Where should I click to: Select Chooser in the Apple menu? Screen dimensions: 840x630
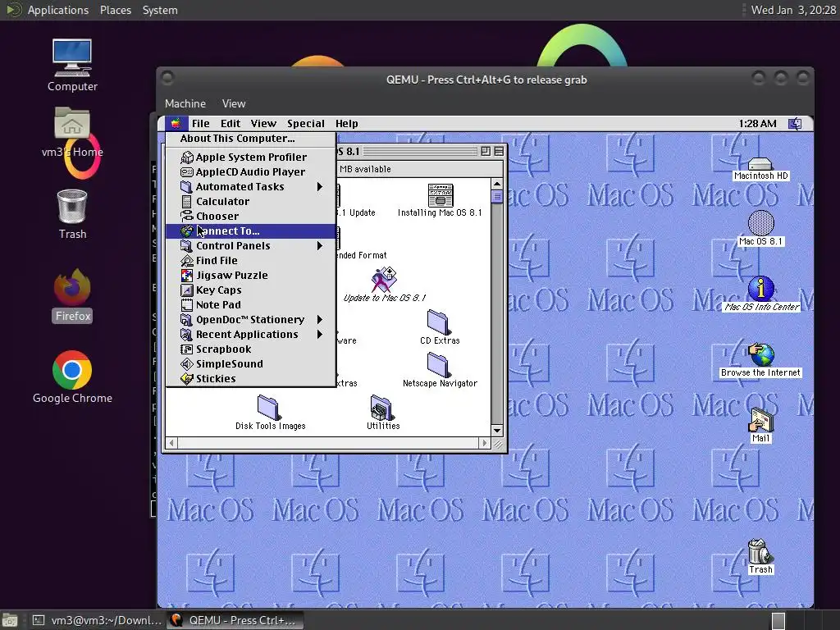pyautogui.click(x=250, y=217)
